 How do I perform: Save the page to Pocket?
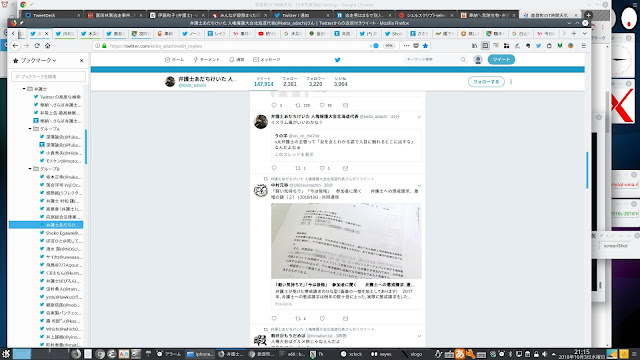416,46
